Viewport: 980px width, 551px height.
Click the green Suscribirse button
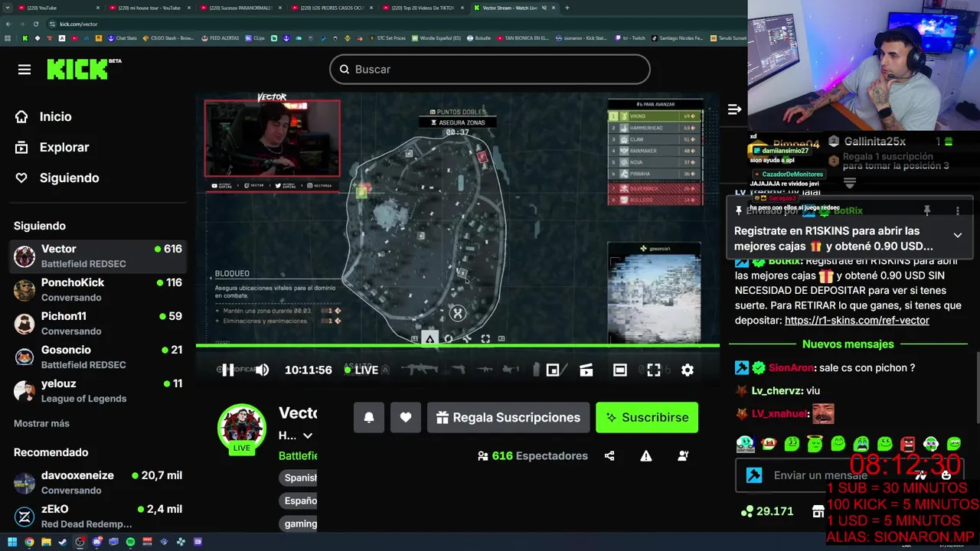pos(647,418)
